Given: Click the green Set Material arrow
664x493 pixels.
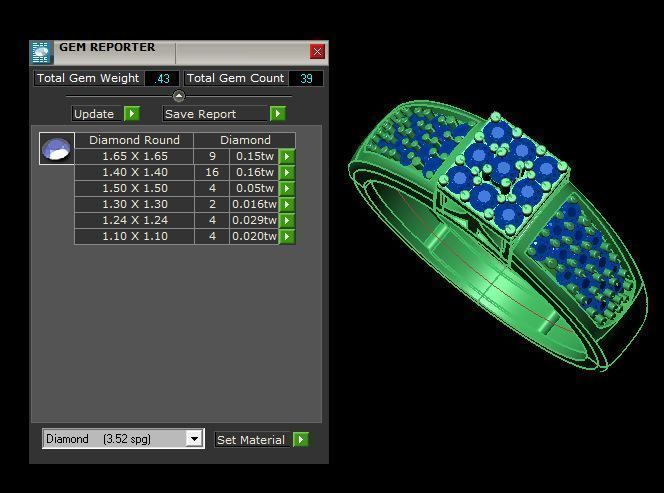Looking at the screenshot, I should tap(301, 439).
